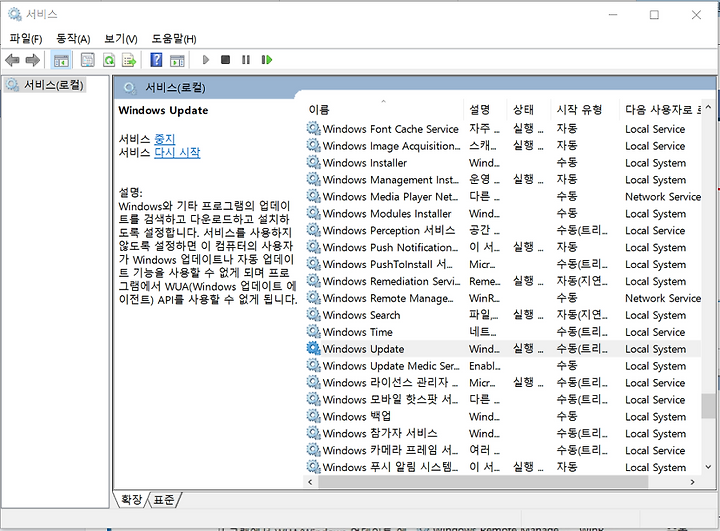Screen dimensions: 720x531
Task: Click the vertical scrollbar up arrow
Action: coord(708,107)
